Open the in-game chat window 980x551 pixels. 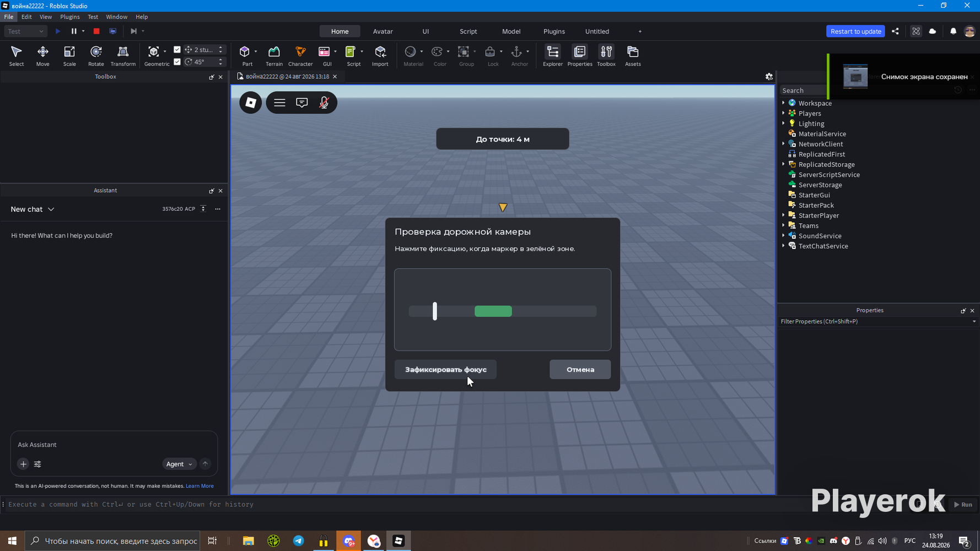point(302,102)
